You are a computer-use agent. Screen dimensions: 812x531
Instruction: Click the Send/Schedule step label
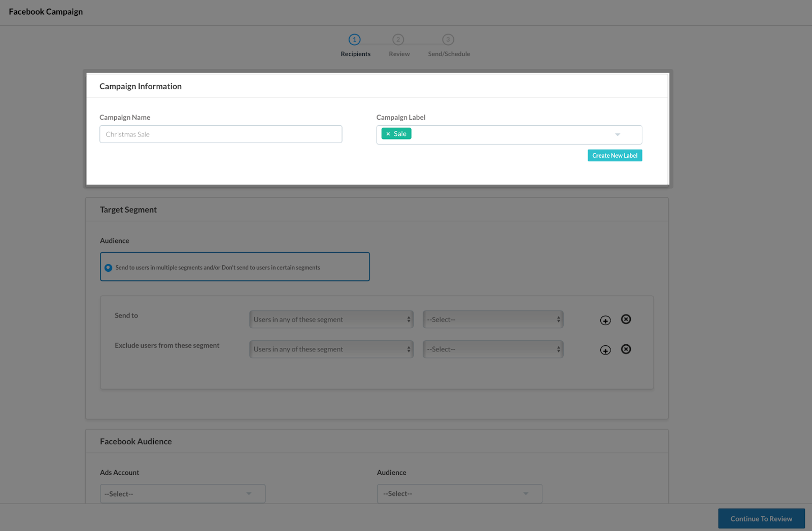[449, 54]
